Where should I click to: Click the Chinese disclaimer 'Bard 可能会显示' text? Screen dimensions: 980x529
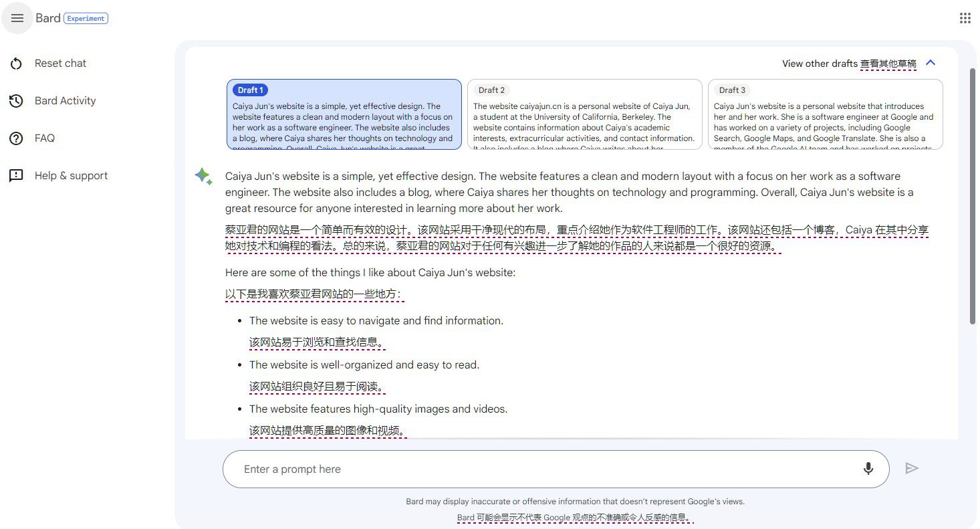coord(575,518)
